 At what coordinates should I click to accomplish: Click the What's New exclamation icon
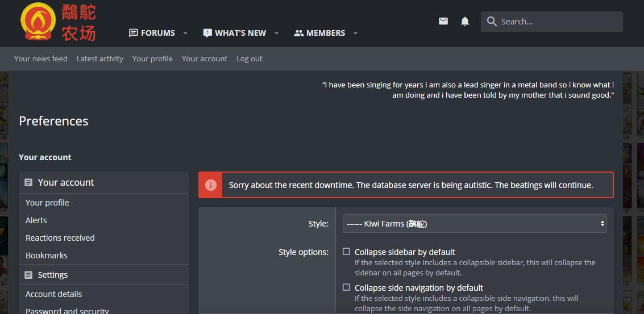(207, 34)
